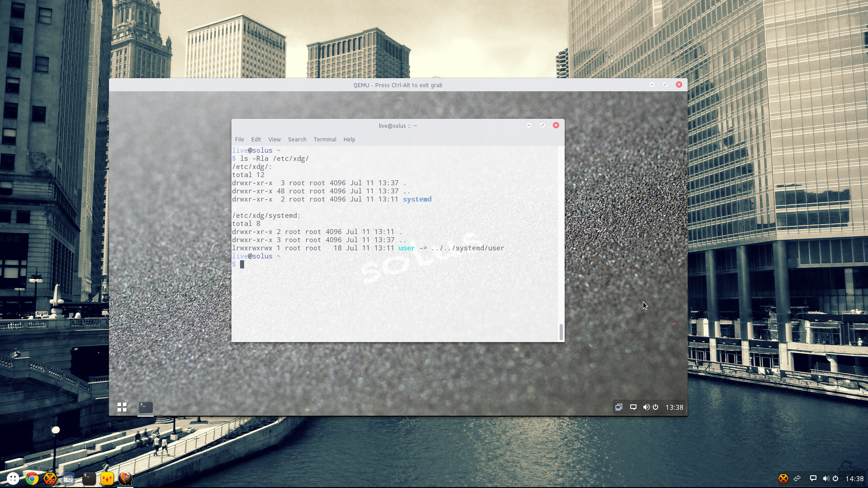Click the '../../systemd/user' link target text
Viewport: 868px width, 488px height.
467,248
